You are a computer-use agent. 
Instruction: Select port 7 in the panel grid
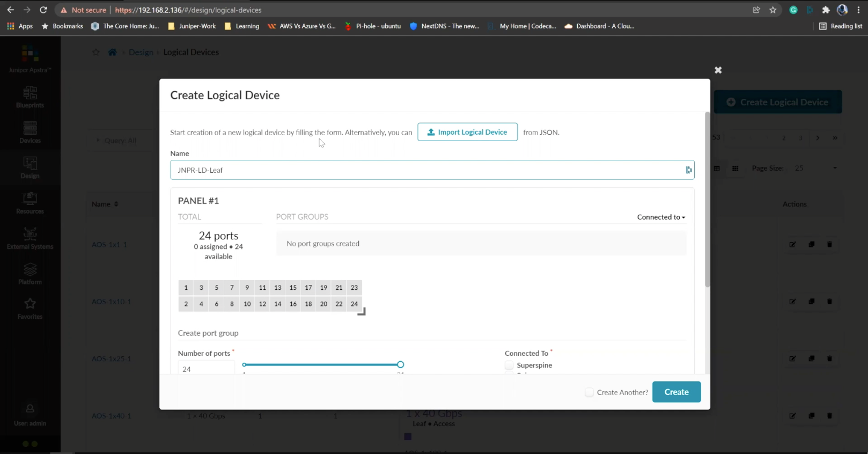232,288
